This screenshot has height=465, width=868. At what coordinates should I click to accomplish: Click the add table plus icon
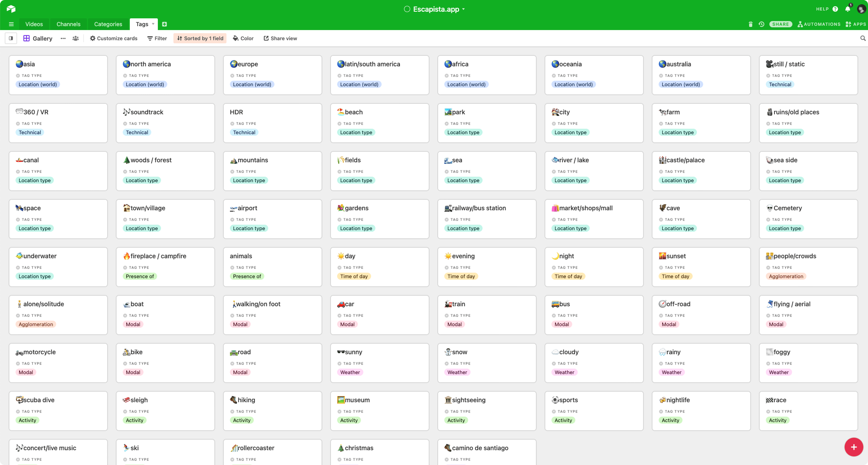tap(164, 24)
